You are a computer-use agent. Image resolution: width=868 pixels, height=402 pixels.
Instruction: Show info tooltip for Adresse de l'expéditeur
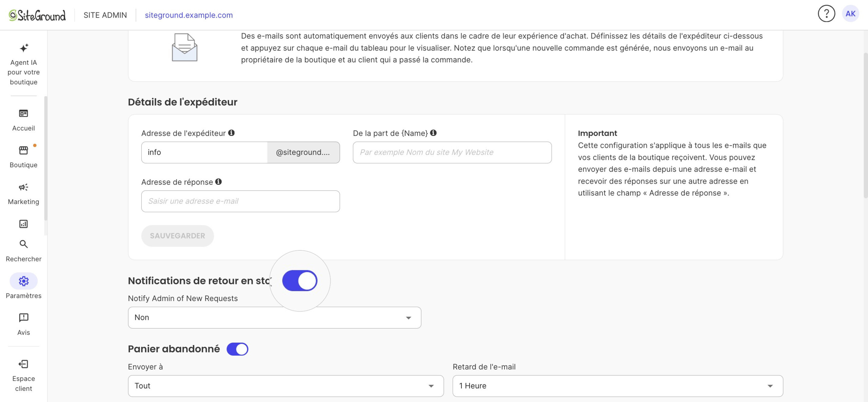[231, 133]
